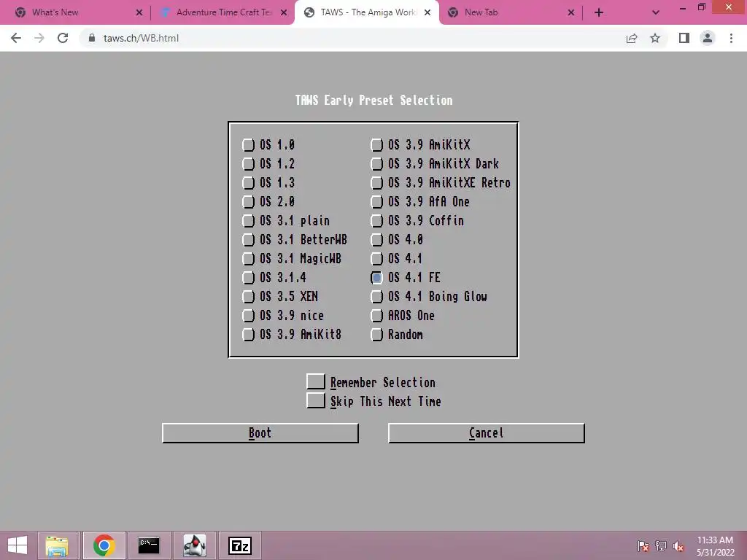Select OS 4.1 Boing Glow preset
The height and width of the screenshot is (560, 747).
click(376, 297)
